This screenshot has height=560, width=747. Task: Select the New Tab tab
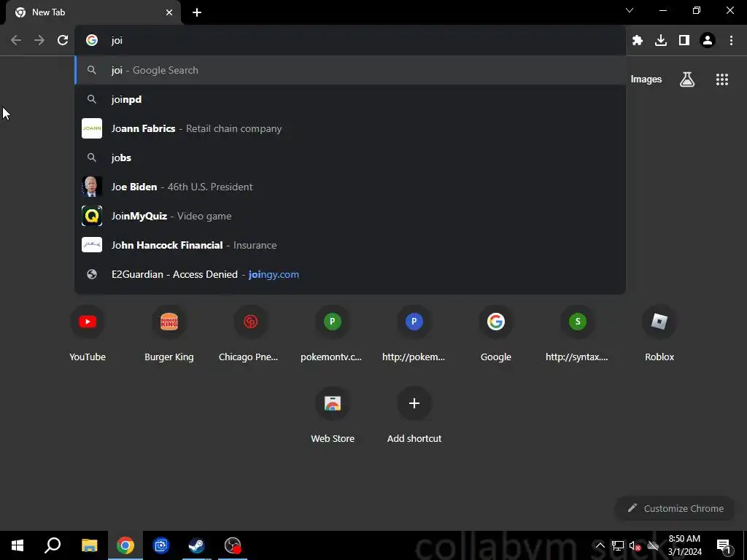(93, 12)
